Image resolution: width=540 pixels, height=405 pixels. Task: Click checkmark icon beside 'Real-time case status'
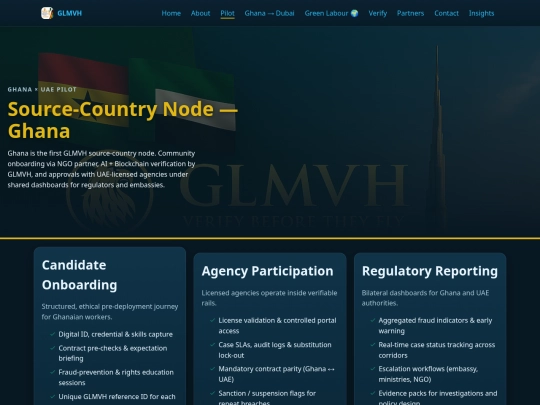tap(373, 344)
